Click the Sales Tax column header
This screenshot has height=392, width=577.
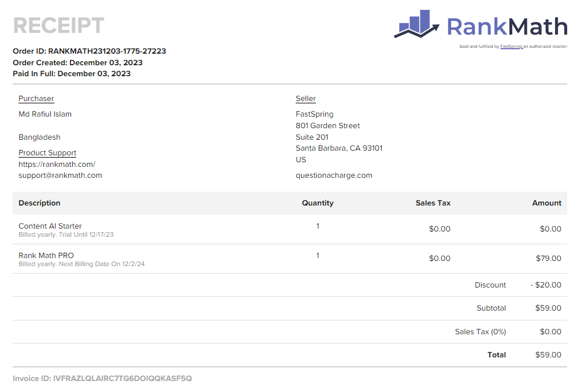pyautogui.click(x=433, y=203)
